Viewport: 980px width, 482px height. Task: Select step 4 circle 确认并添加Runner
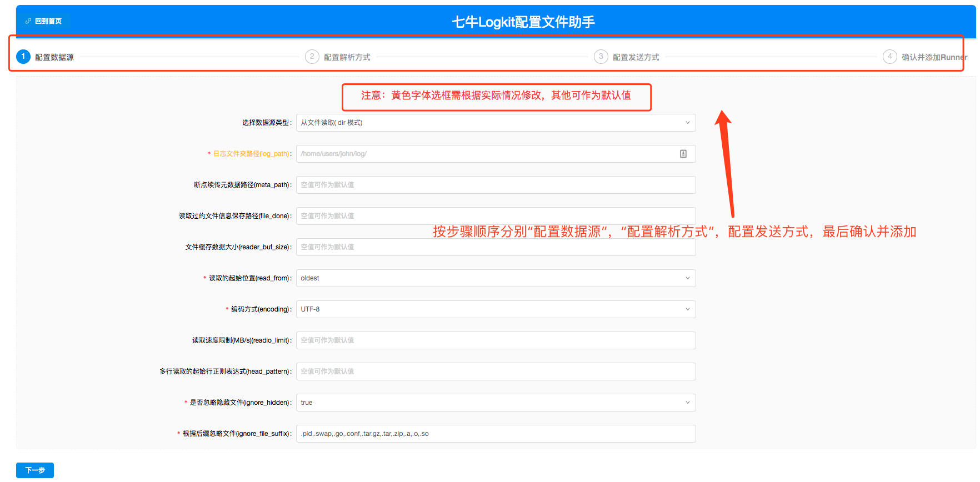(890, 57)
